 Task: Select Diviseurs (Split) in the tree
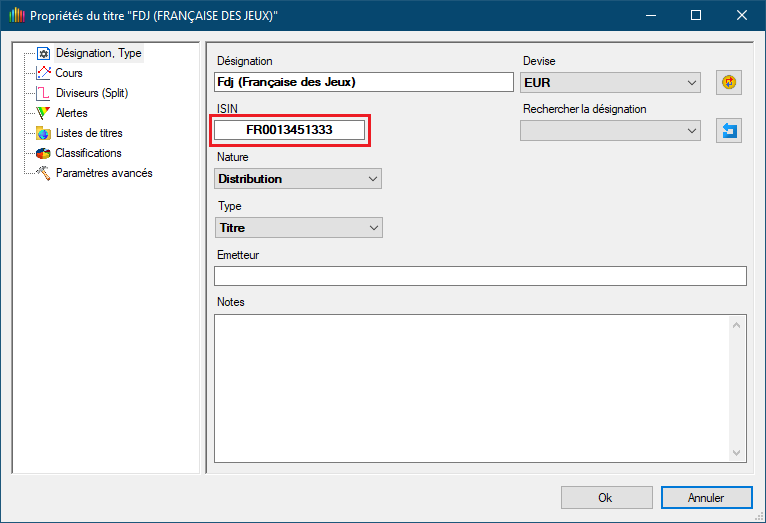click(92, 93)
